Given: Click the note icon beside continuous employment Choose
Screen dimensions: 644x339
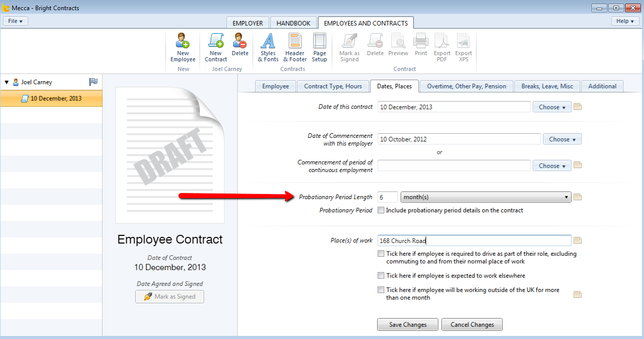Looking at the screenshot, I should 578,165.
